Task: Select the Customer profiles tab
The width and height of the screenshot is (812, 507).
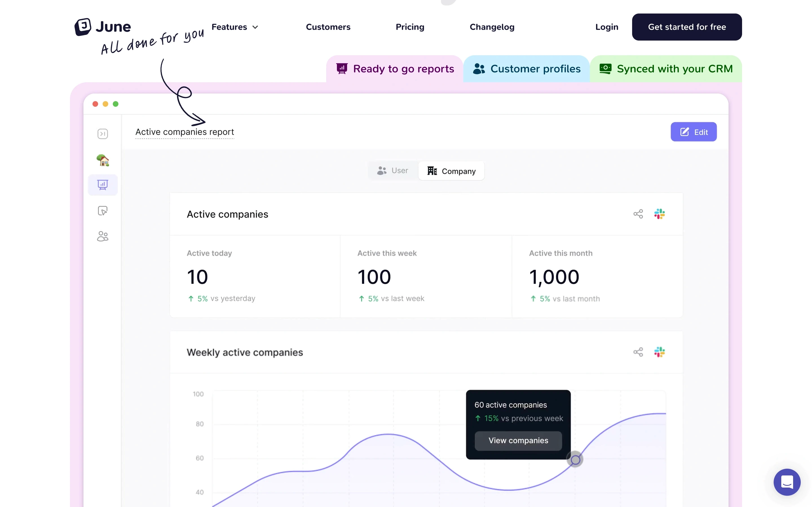Action: pyautogui.click(x=527, y=68)
